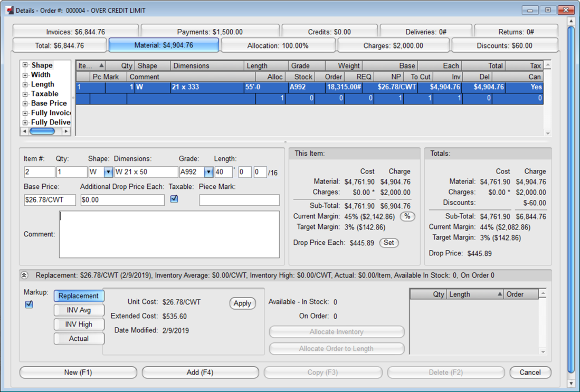The height and width of the screenshot is (392, 580).
Task: Click the Set drop price button
Action: pos(389,243)
